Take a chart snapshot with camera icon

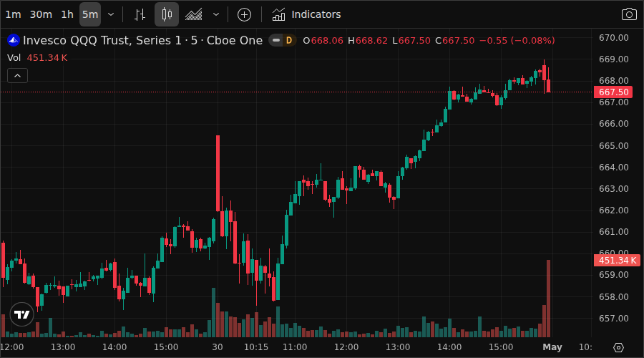click(629, 14)
